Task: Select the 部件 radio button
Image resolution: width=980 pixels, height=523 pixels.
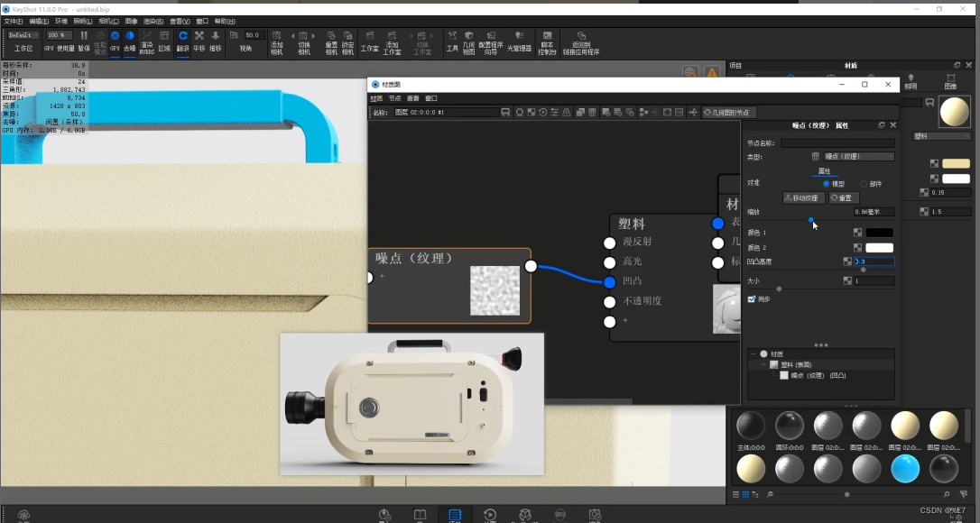Action: point(864,184)
